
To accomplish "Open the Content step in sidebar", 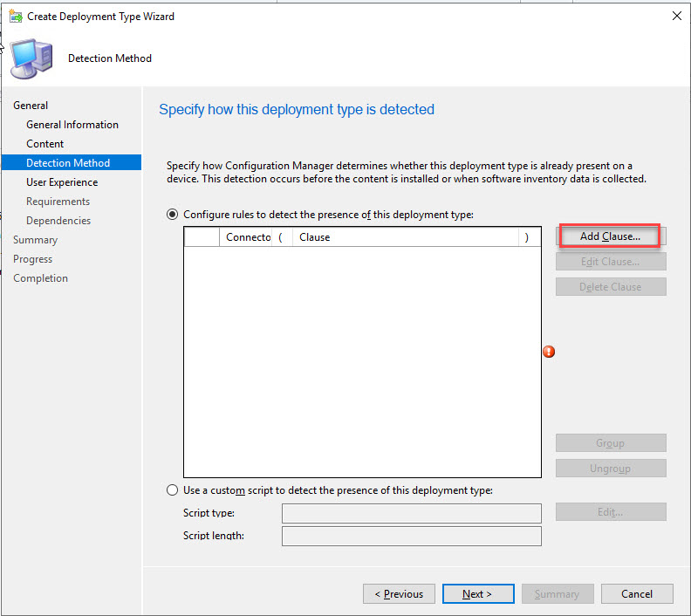I will (x=45, y=144).
